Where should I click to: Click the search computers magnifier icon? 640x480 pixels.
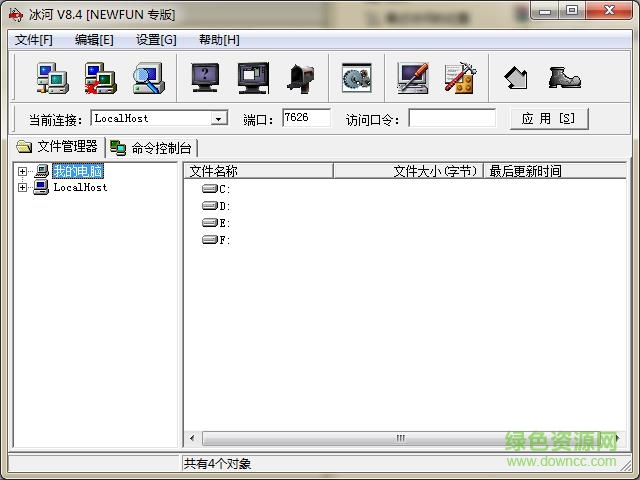pyautogui.click(x=148, y=78)
